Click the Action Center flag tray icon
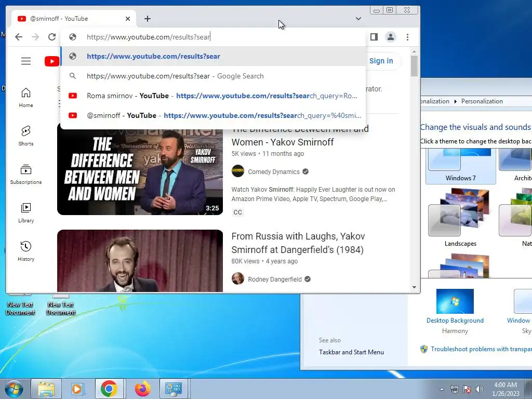532x399 pixels. click(467, 389)
